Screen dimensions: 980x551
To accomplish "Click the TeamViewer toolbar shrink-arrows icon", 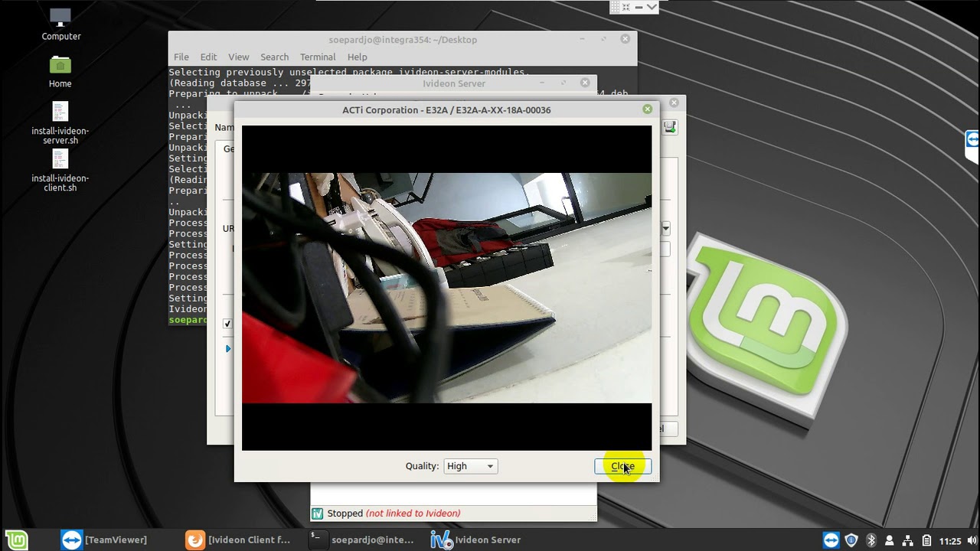I will coord(626,7).
